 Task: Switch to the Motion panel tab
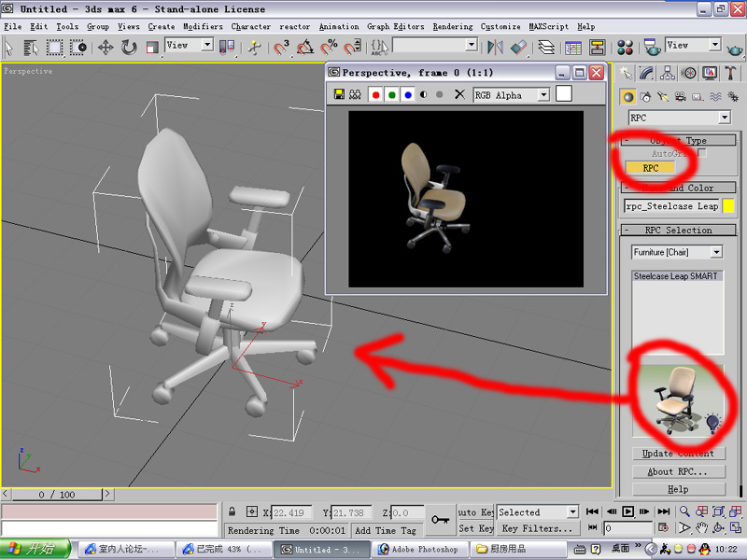(688, 73)
